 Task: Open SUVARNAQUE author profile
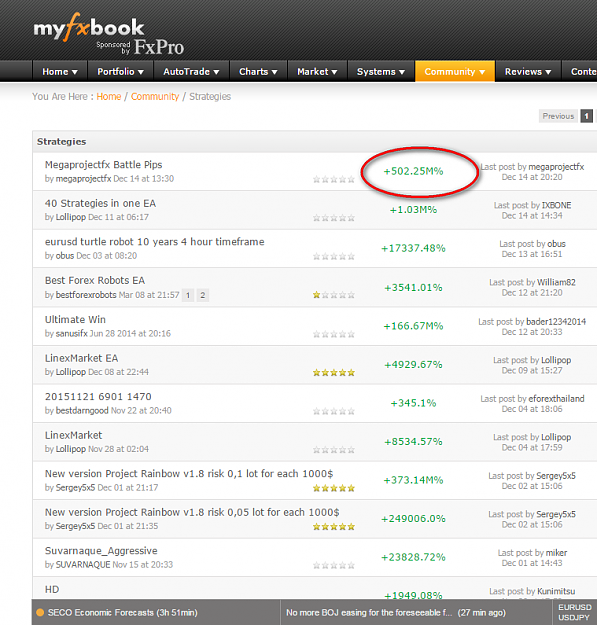82,565
